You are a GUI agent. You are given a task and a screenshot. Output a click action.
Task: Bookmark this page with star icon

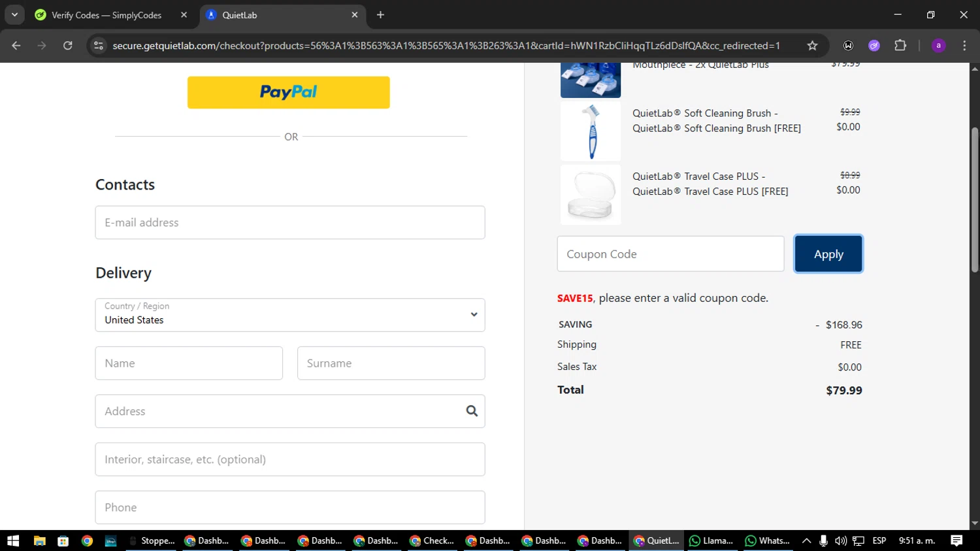[x=812, y=46]
